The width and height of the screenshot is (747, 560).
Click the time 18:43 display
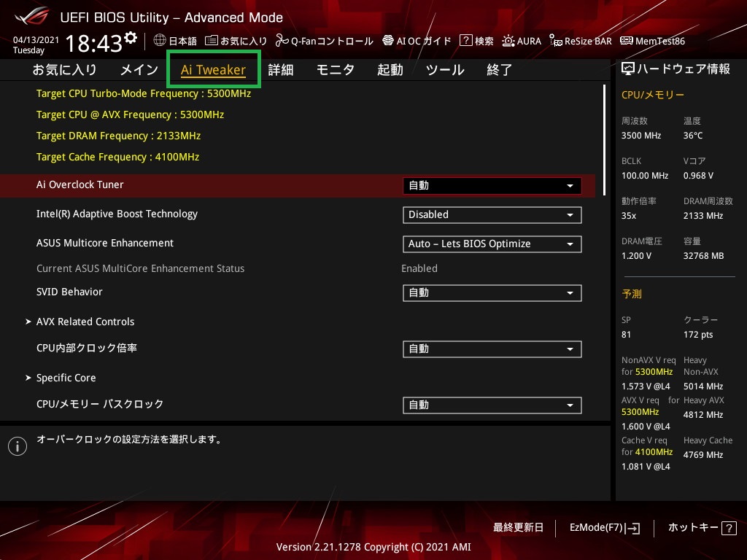coord(94,43)
